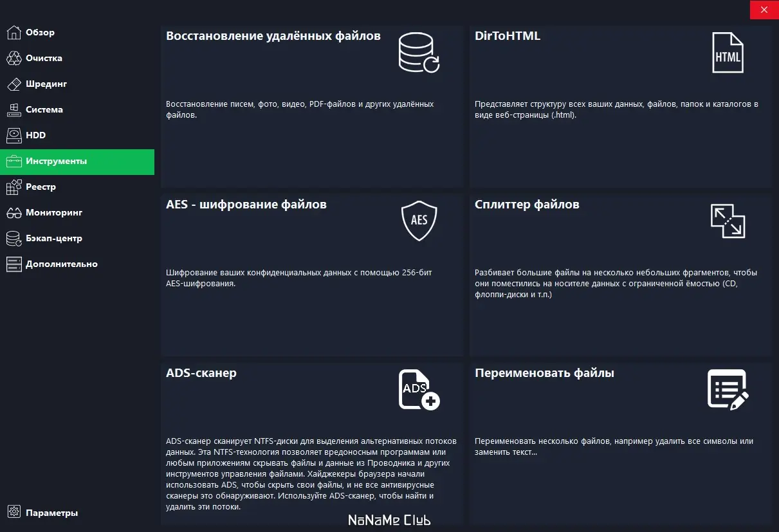Launch Восстановление удалённых файлов tool
Screen dimensions: 779x532
click(x=273, y=36)
